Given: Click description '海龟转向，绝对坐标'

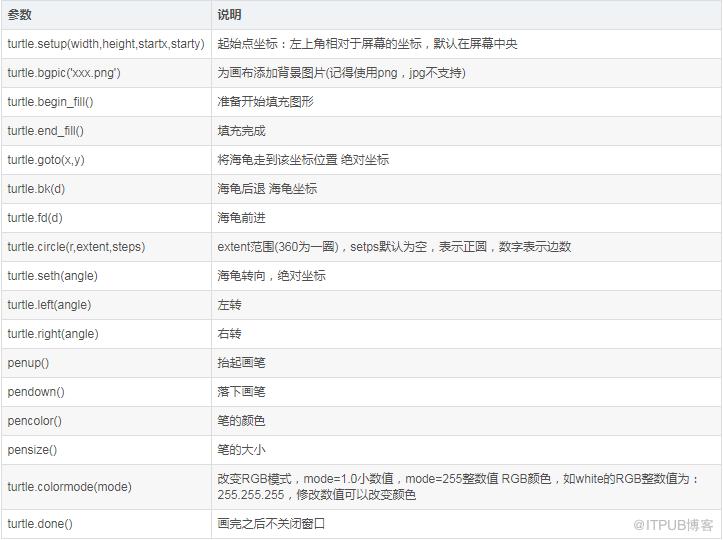Looking at the screenshot, I should click(271, 276).
